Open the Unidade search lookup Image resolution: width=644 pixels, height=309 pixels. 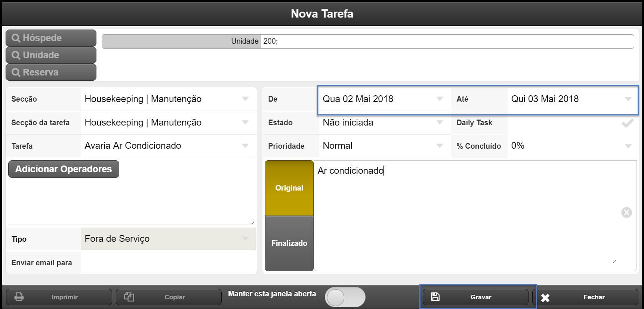[x=51, y=55]
